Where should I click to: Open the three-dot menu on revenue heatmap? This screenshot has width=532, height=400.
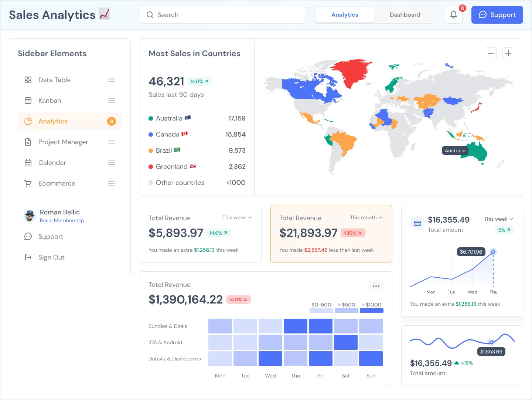376,286
